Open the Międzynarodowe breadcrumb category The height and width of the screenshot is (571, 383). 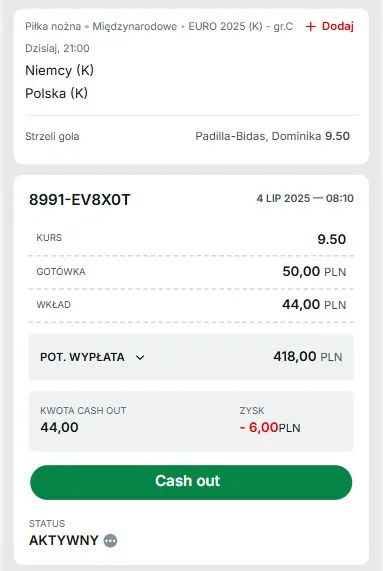pyautogui.click(x=135, y=26)
